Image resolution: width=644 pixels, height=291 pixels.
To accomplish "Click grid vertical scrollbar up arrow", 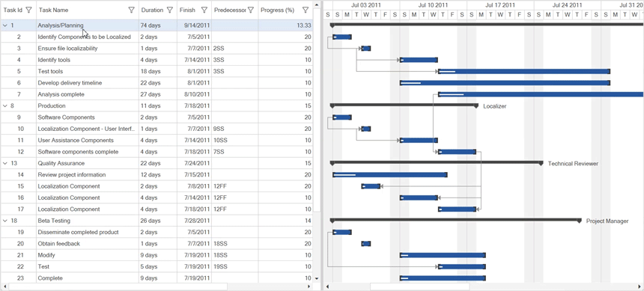I will [316, 4].
